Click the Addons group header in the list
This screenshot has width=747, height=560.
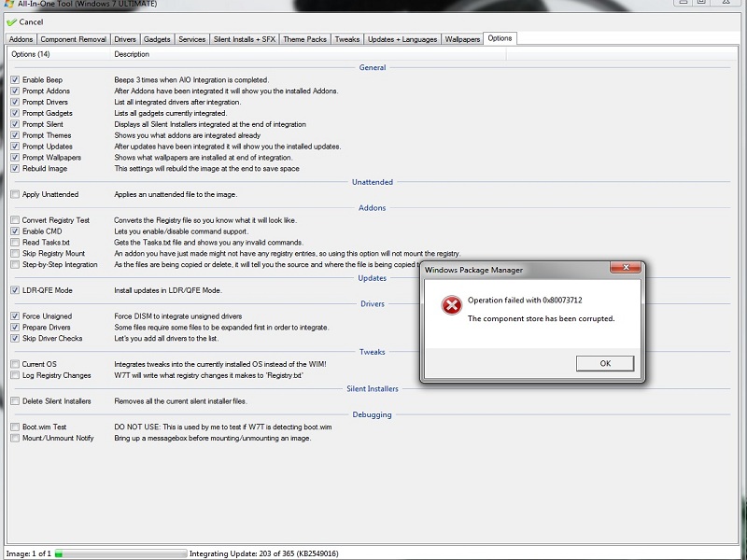click(372, 207)
